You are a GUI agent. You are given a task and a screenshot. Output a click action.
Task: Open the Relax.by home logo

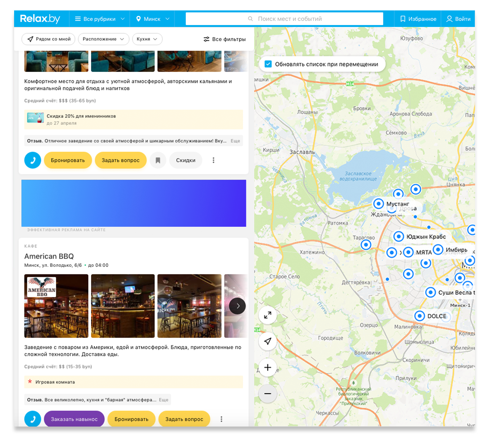[40, 19]
